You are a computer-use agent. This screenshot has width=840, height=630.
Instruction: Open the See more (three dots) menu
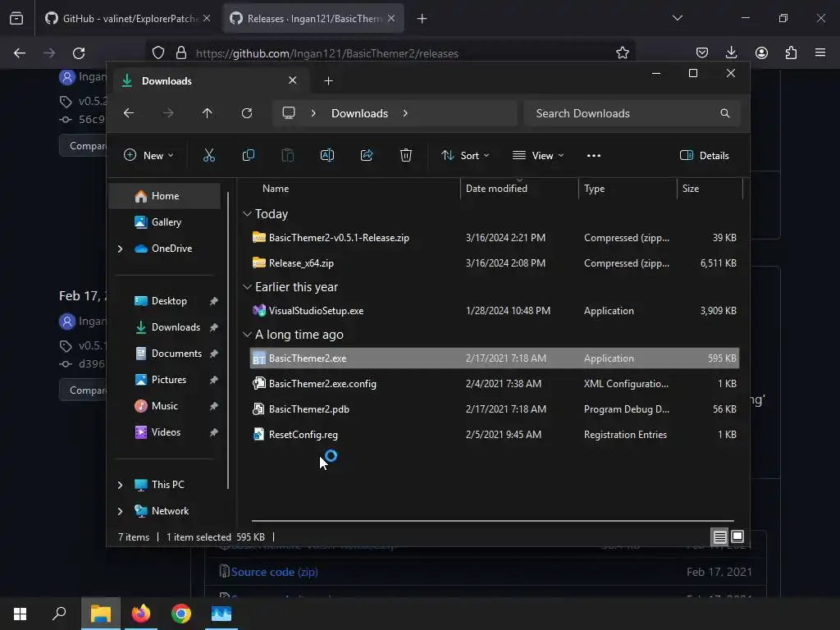pos(594,155)
